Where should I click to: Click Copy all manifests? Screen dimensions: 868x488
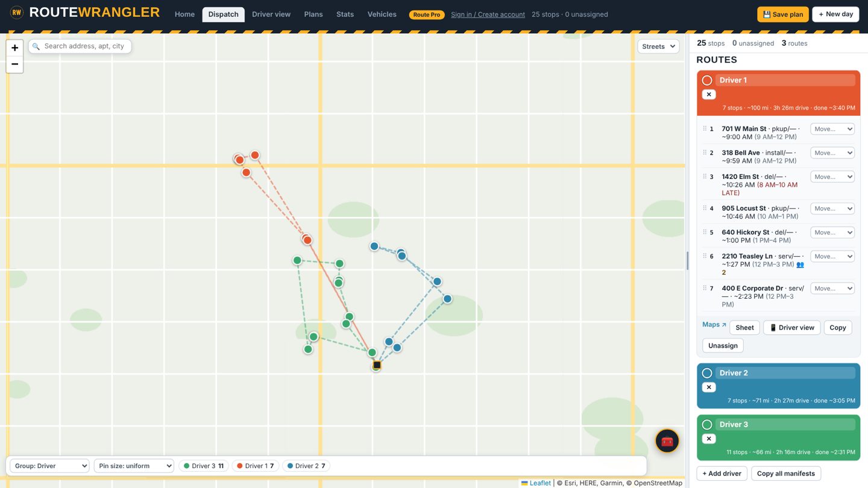click(786, 474)
